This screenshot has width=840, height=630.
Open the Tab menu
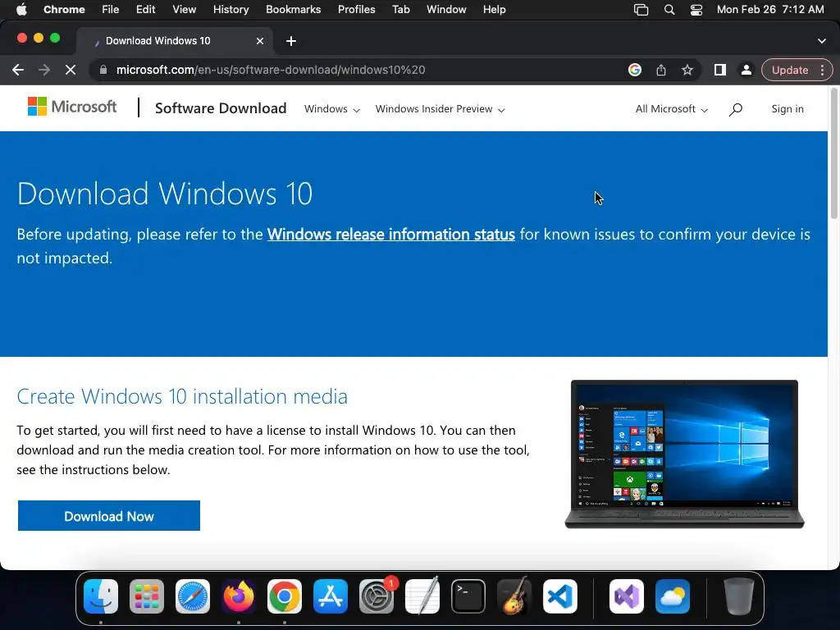coord(400,9)
